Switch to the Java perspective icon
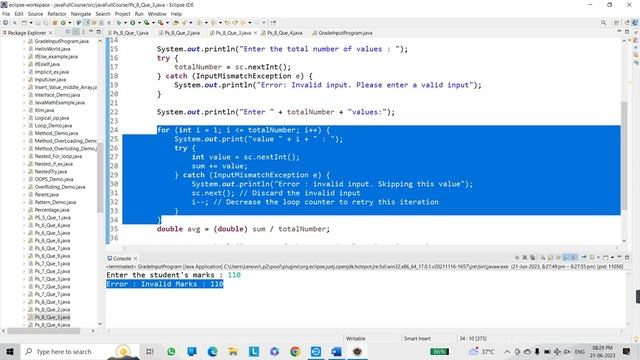Screen dimensions: 640x360 tap(635, 22)
